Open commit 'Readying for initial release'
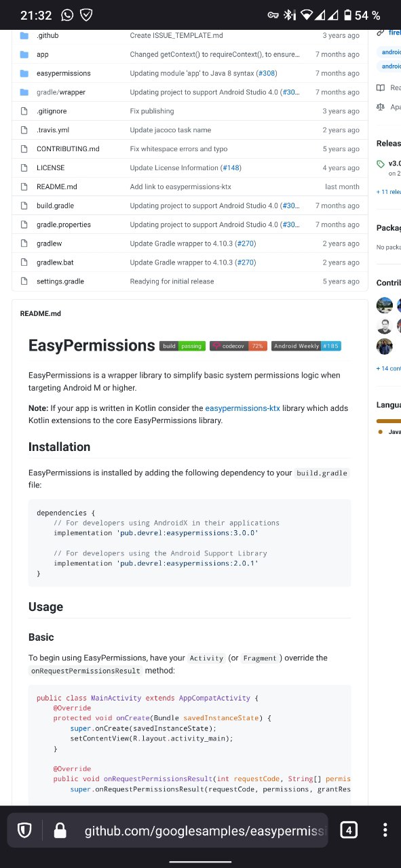Image resolution: width=401 pixels, height=868 pixels. tap(172, 281)
